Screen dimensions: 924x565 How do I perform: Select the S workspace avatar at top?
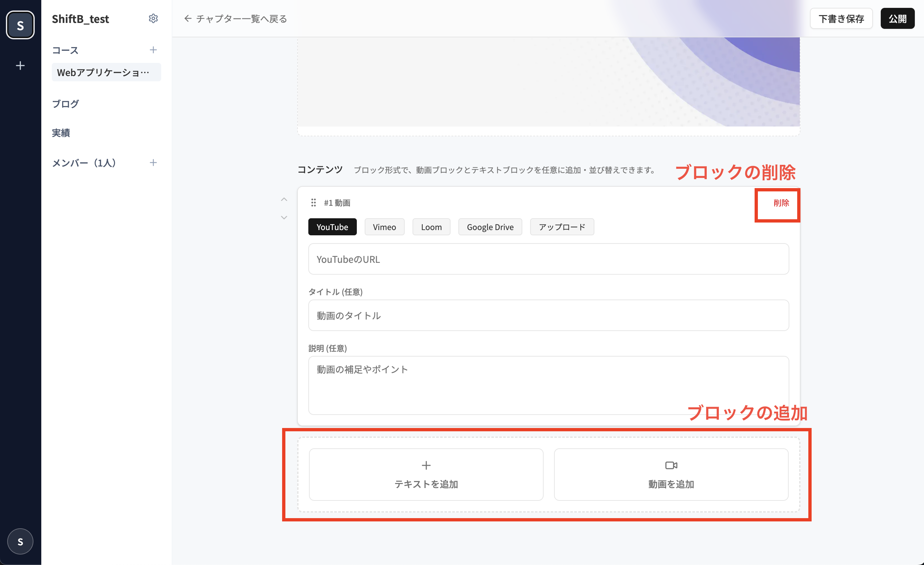tap(20, 25)
